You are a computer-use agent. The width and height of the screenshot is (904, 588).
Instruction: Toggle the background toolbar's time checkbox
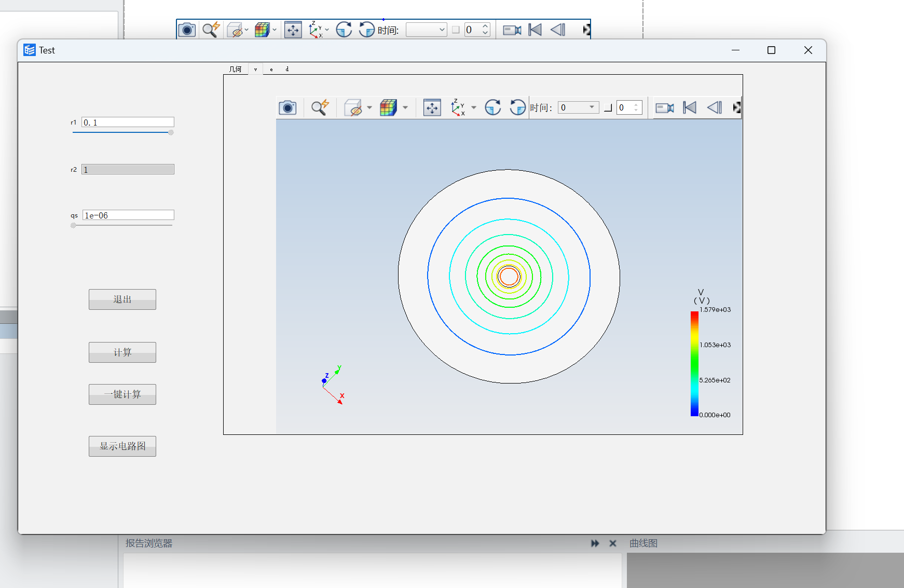pos(456,30)
